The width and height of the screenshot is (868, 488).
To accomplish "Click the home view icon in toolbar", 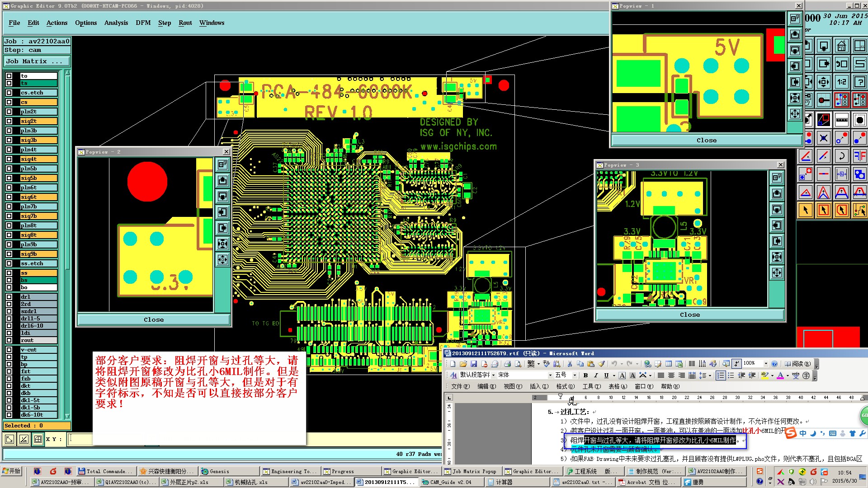I will [841, 46].
